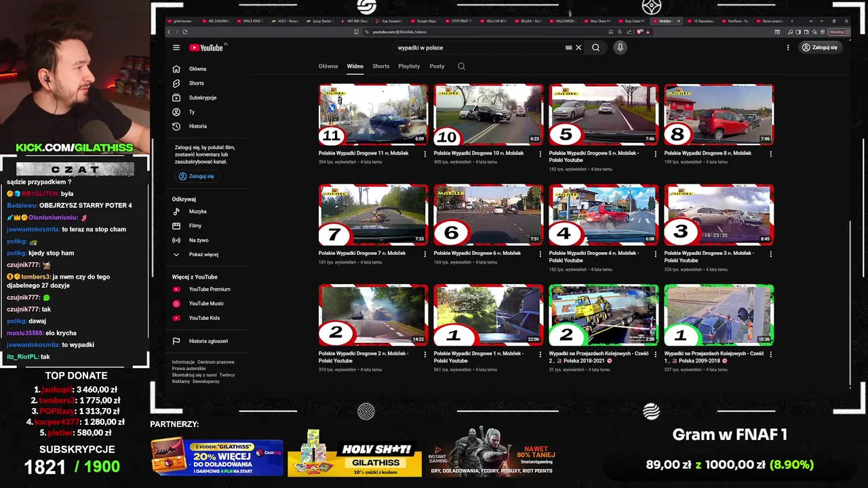This screenshot has height=488, width=868.
Task: Search within channel using tab-bar magnifier
Action: [461, 66]
